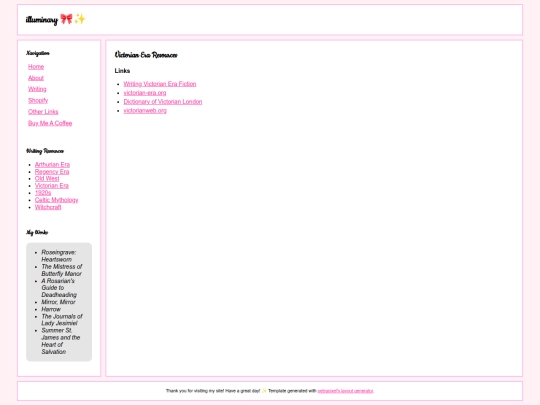
Task: Click the Victorian Era Resources heading
Action: click(146, 55)
